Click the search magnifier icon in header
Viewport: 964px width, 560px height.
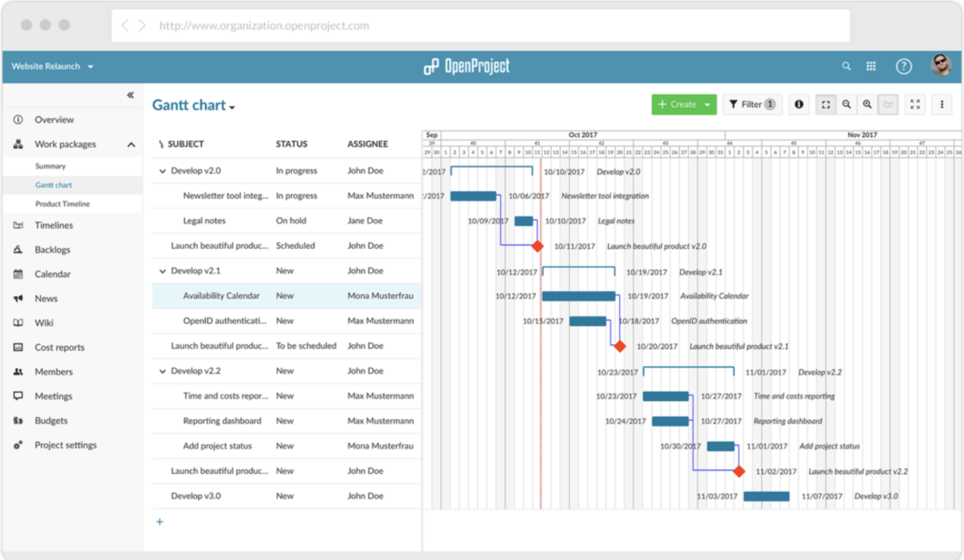[x=847, y=66]
